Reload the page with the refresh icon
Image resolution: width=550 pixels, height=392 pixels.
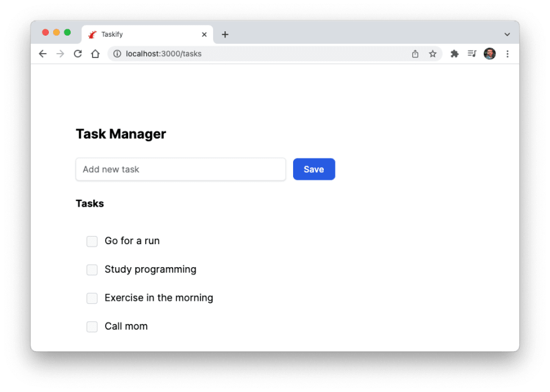click(78, 54)
